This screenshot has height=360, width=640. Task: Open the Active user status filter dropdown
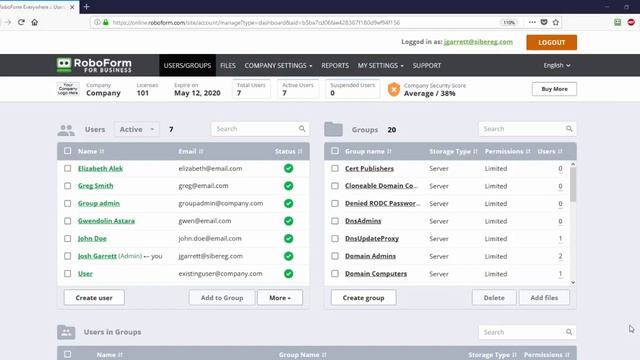137,129
